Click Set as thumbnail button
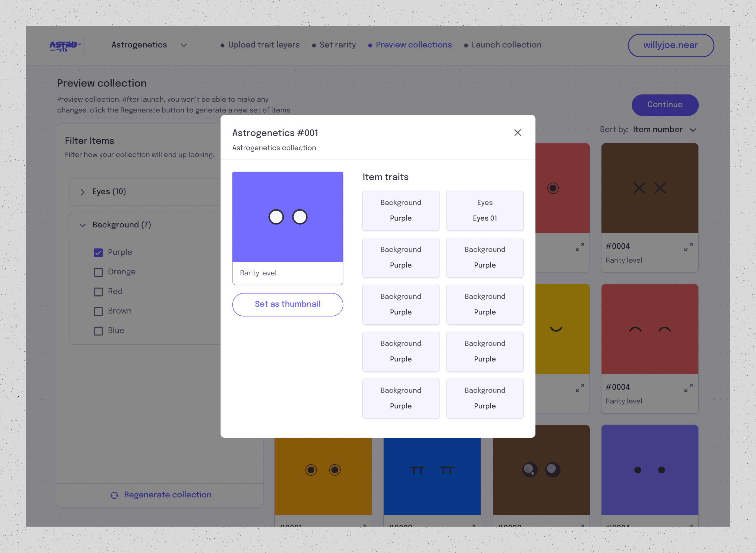 tap(288, 304)
